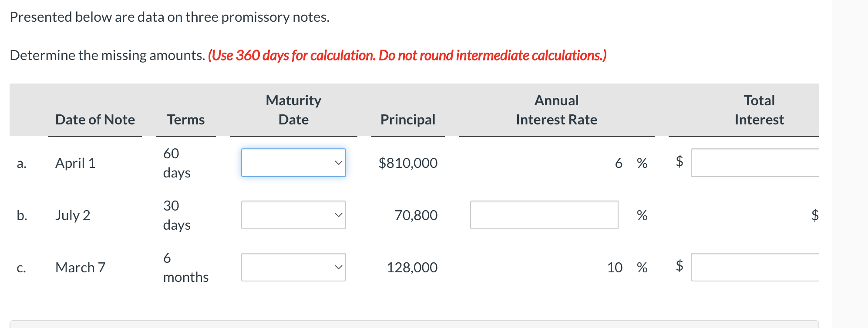This screenshot has height=328, width=868.
Task: Click the red rounding instruction text
Action: [x=407, y=55]
